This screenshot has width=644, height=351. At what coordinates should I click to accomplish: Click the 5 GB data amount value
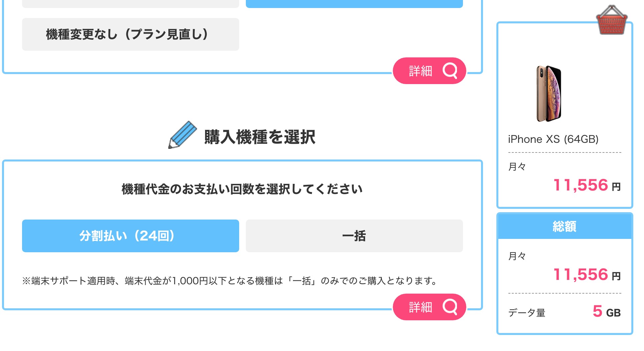[x=607, y=311]
